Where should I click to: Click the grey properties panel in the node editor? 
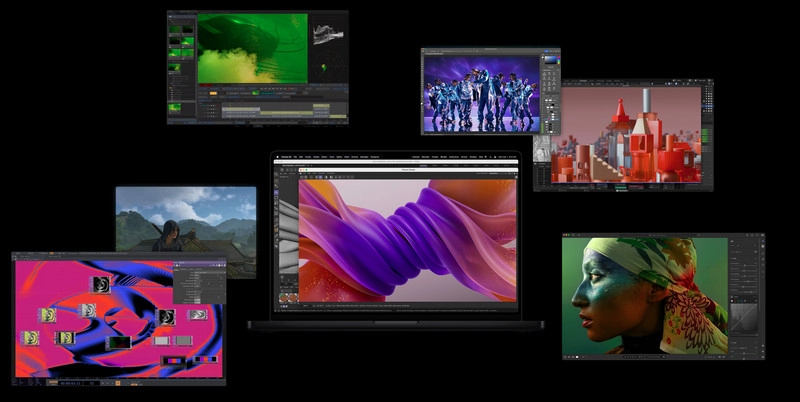[198, 284]
